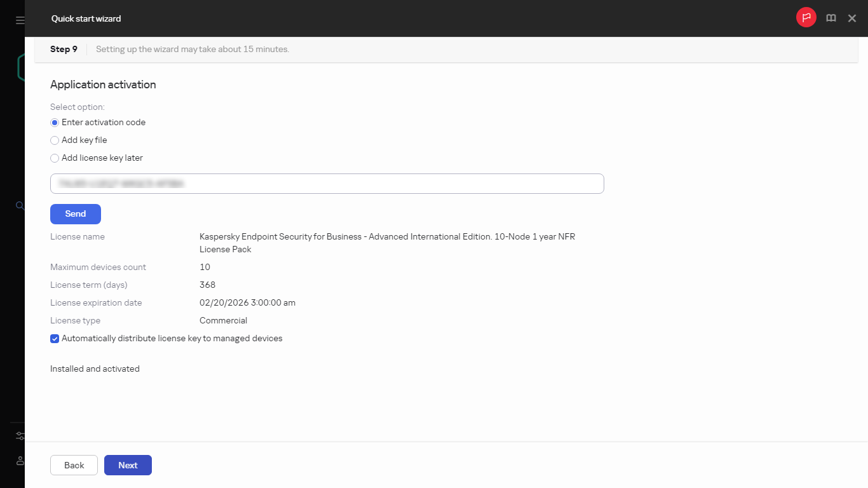View What's New via red flag icon

pyautogui.click(x=806, y=17)
